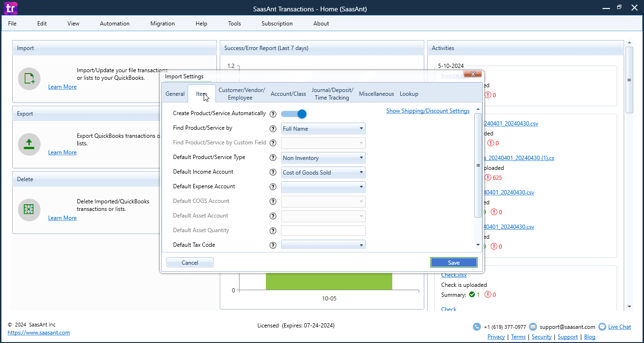Open the Check.xlsx activity link

(x=454, y=275)
